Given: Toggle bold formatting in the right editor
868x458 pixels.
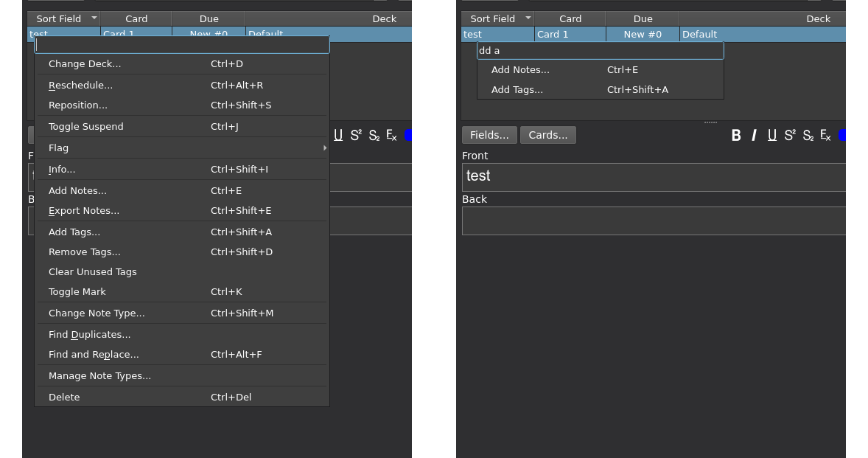Looking at the screenshot, I should (735, 135).
